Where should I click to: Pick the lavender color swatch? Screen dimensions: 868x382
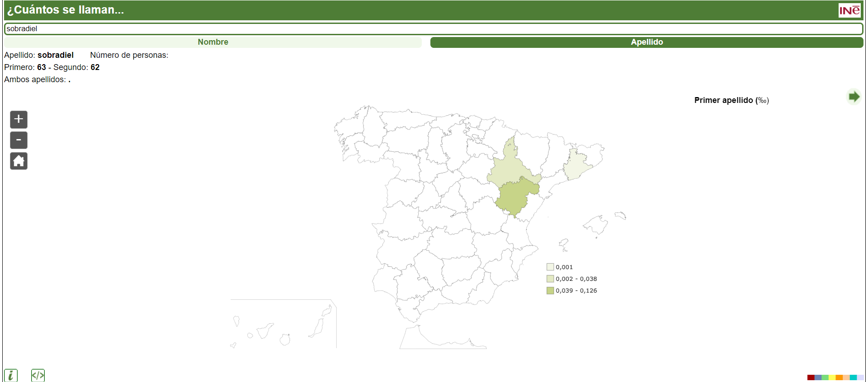coord(860,377)
